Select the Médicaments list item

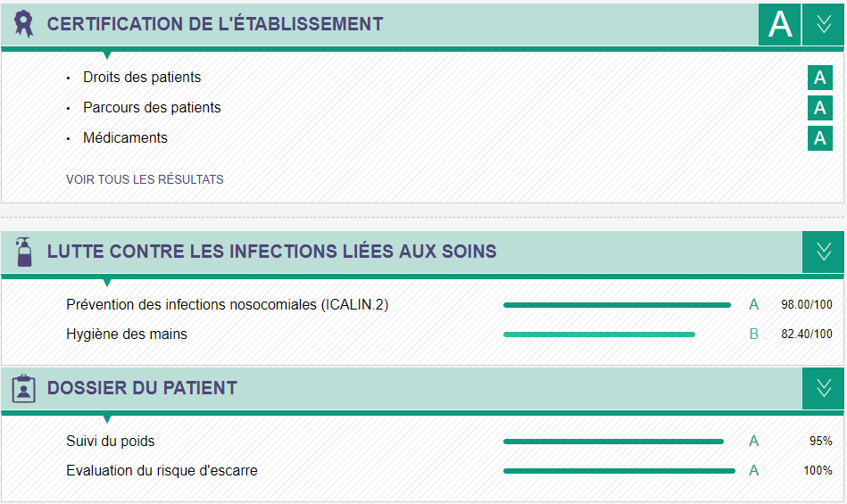coord(125,137)
